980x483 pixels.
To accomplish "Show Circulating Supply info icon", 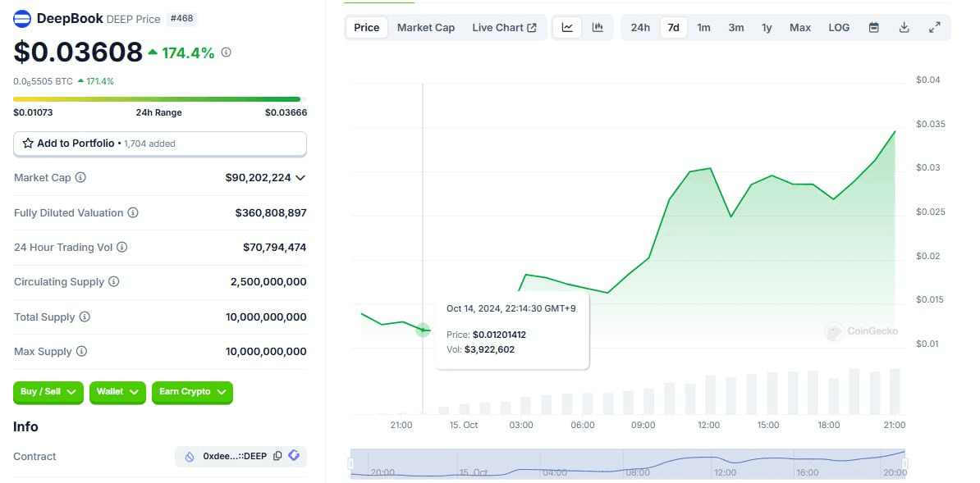I will click(x=114, y=281).
